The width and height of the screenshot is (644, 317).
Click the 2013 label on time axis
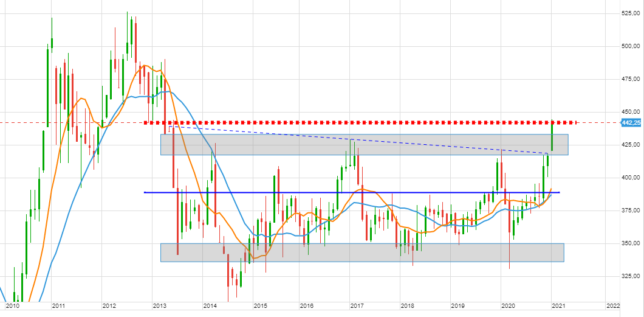pos(160,307)
